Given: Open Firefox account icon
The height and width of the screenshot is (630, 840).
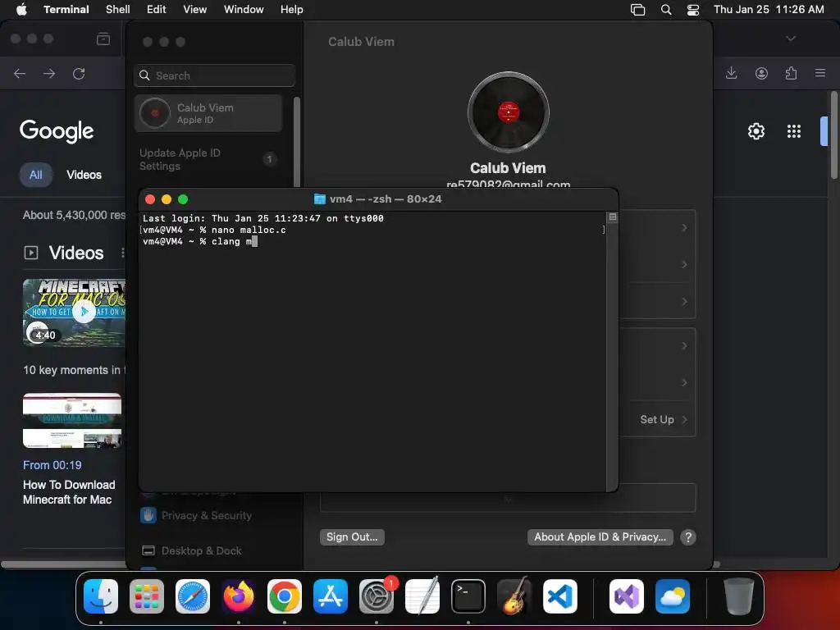Looking at the screenshot, I should (x=761, y=73).
